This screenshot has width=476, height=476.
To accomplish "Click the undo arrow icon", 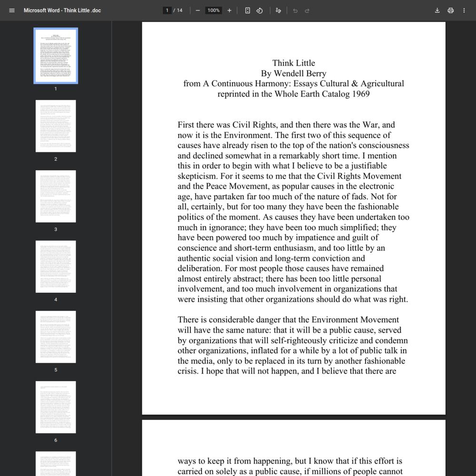I will point(295,10).
